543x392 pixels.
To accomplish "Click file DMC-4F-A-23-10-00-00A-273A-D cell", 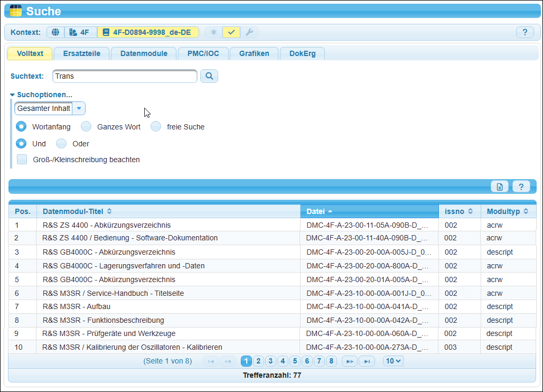I will [x=369, y=347].
